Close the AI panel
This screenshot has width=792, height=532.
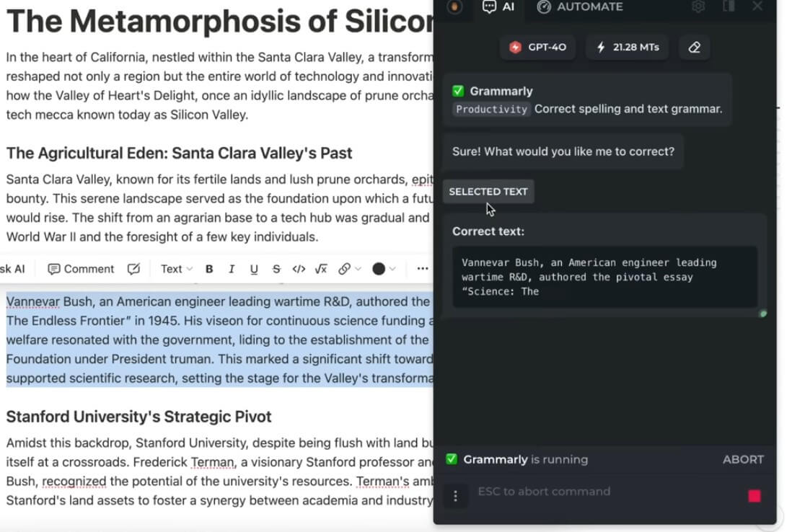click(757, 6)
